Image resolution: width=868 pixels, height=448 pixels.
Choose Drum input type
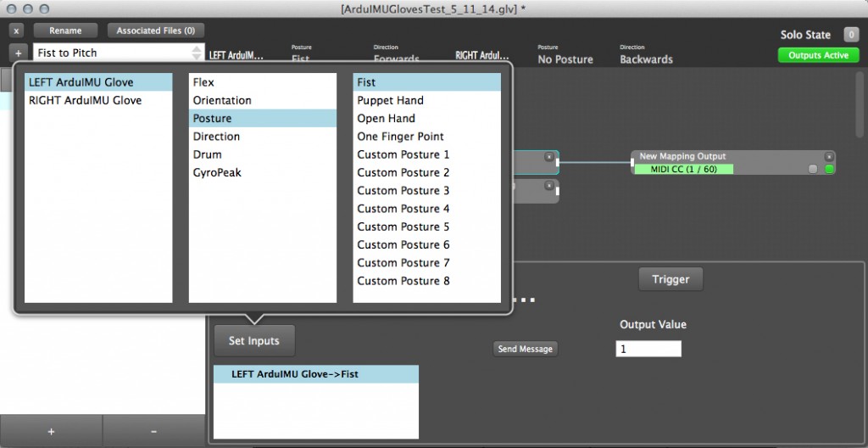pyautogui.click(x=263, y=154)
